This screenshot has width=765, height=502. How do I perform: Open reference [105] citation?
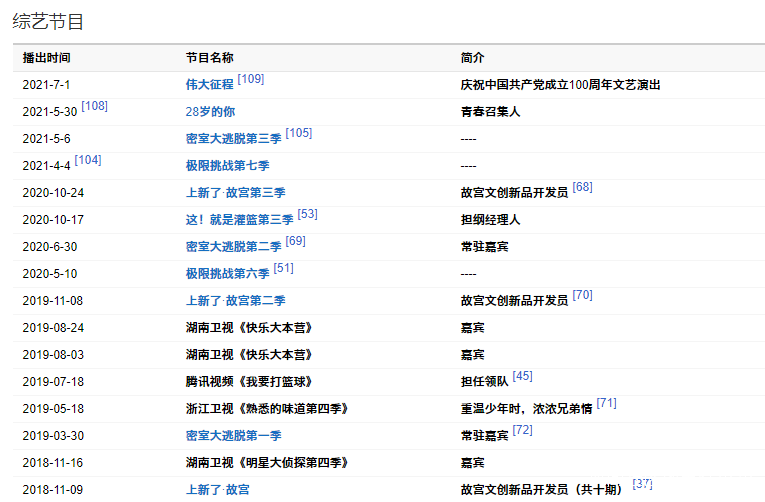tap(299, 133)
